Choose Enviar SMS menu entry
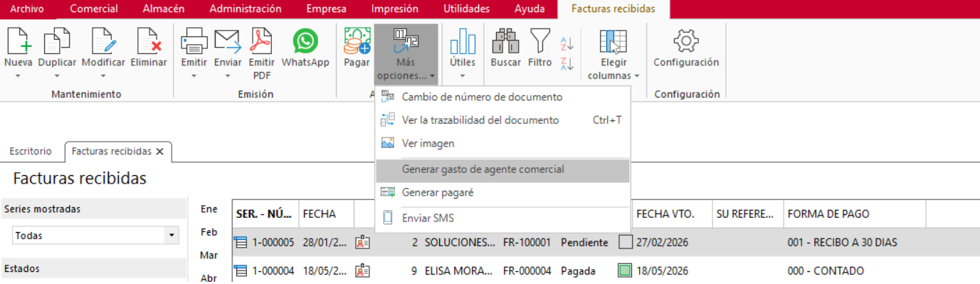 tap(502, 219)
